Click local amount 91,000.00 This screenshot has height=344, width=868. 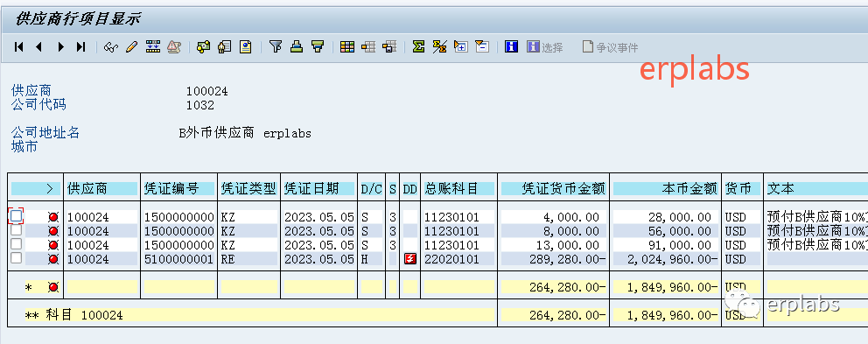pos(680,245)
